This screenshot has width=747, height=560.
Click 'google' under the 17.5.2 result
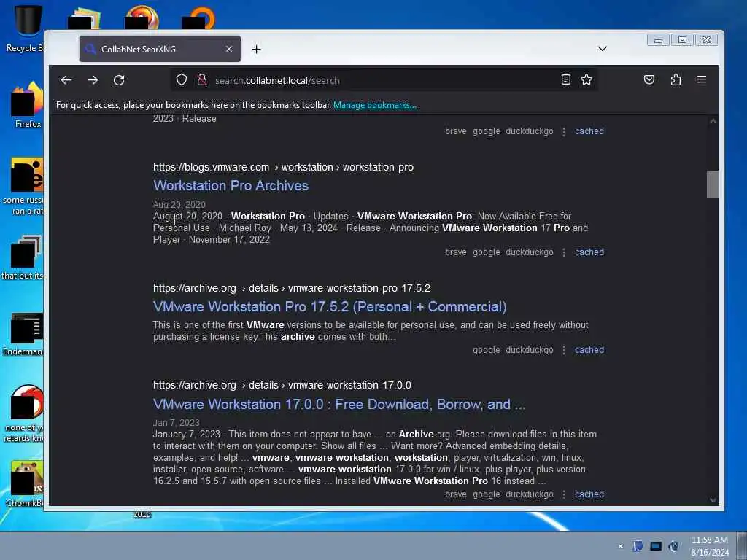(486, 349)
